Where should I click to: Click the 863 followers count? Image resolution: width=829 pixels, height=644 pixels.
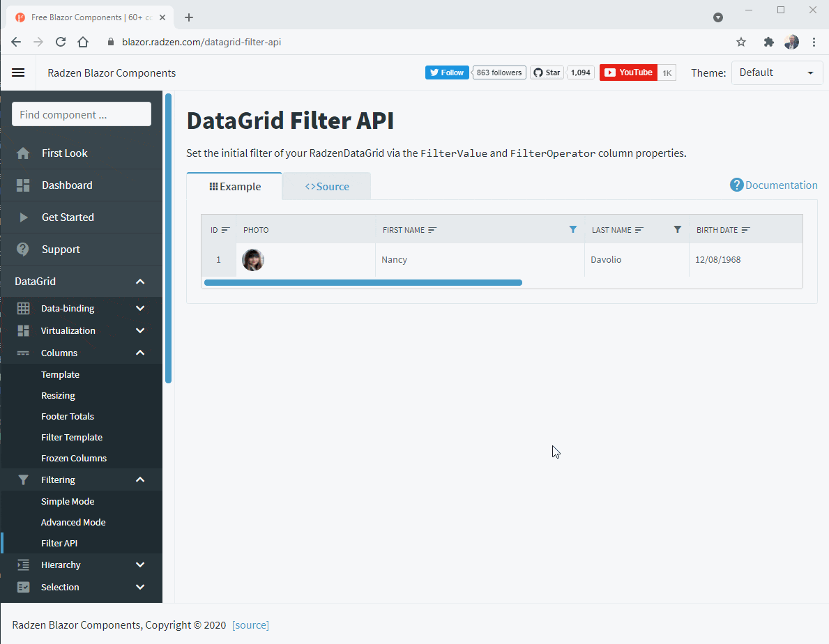(x=499, y=72)
